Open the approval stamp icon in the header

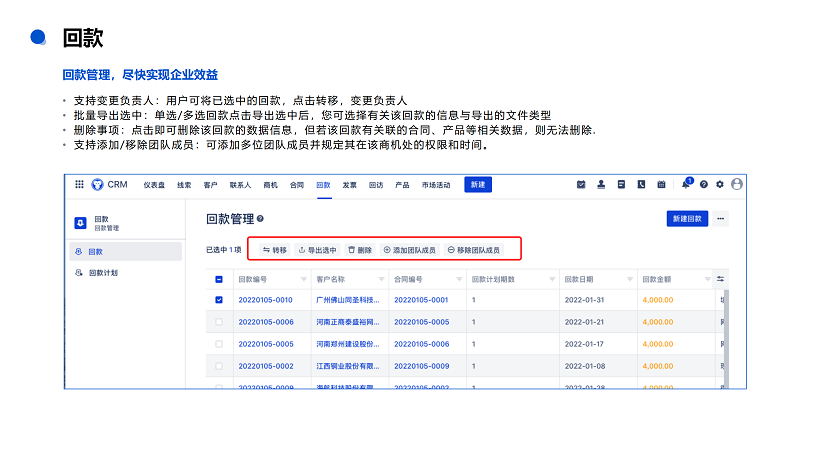pyautogui.click(x=601, y=185)
